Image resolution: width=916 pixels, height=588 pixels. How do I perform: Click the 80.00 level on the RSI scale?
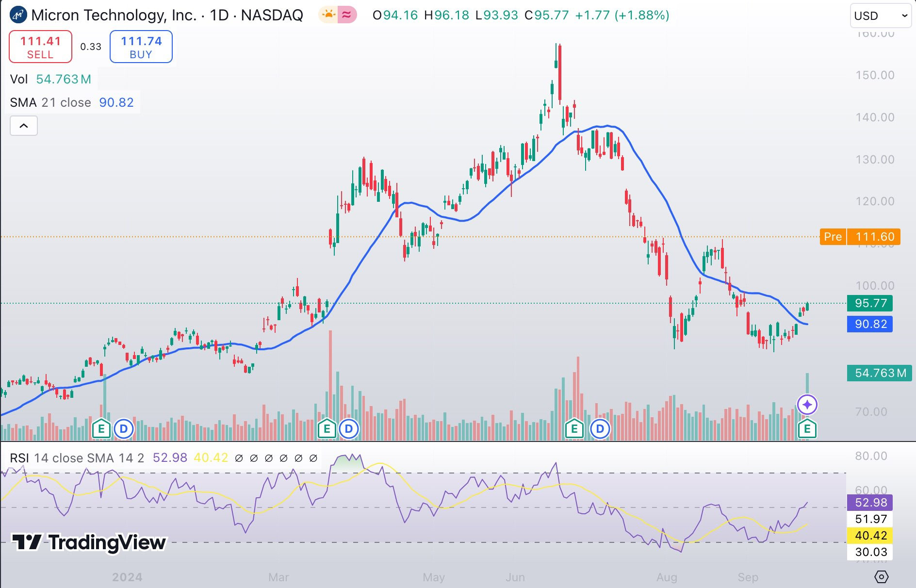pos(871,456)
